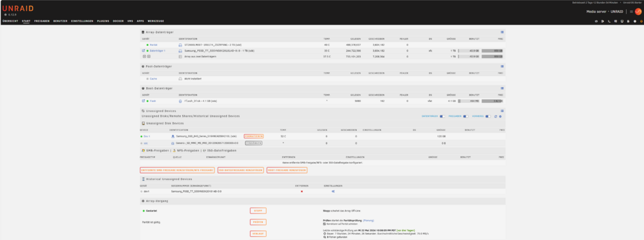Image resolution: width=644 pixels, height=240 pixels.
Task: Toggle the Datenträger switch
Action: coord(442,117)
